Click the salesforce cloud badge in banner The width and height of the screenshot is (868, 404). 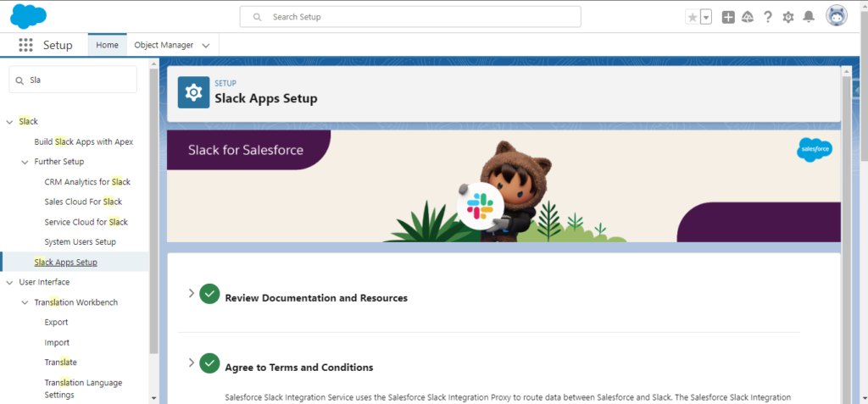click(x=815, y=149)
